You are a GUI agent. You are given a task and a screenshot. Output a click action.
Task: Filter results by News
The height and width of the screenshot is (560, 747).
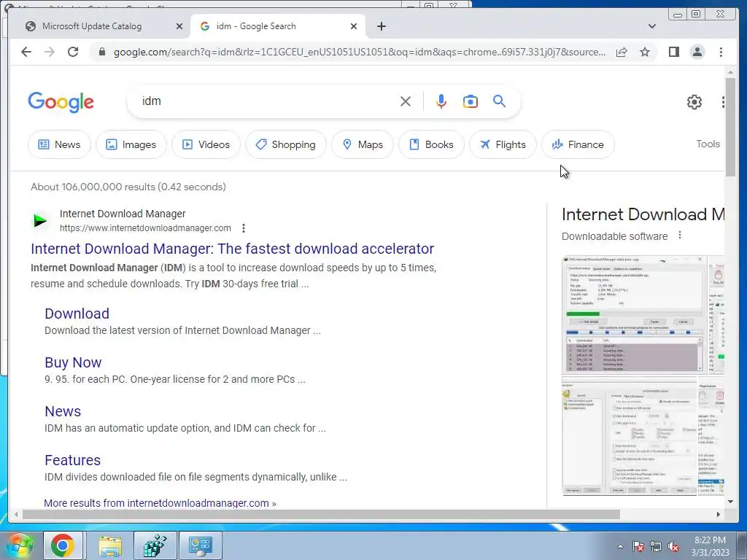pos(59,144)
